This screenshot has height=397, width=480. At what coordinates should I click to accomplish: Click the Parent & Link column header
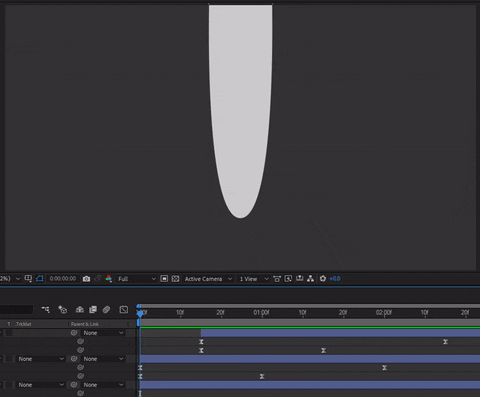click(85, 324)
